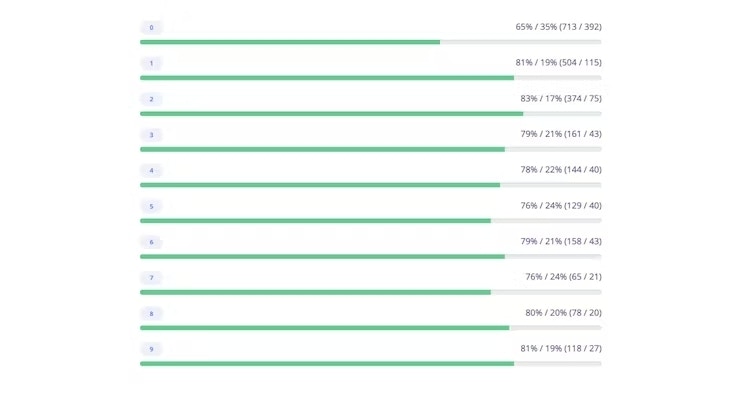Click the label badge numbered 6
The width and height of the screenshot is (740, 416).
pos(151,242)
